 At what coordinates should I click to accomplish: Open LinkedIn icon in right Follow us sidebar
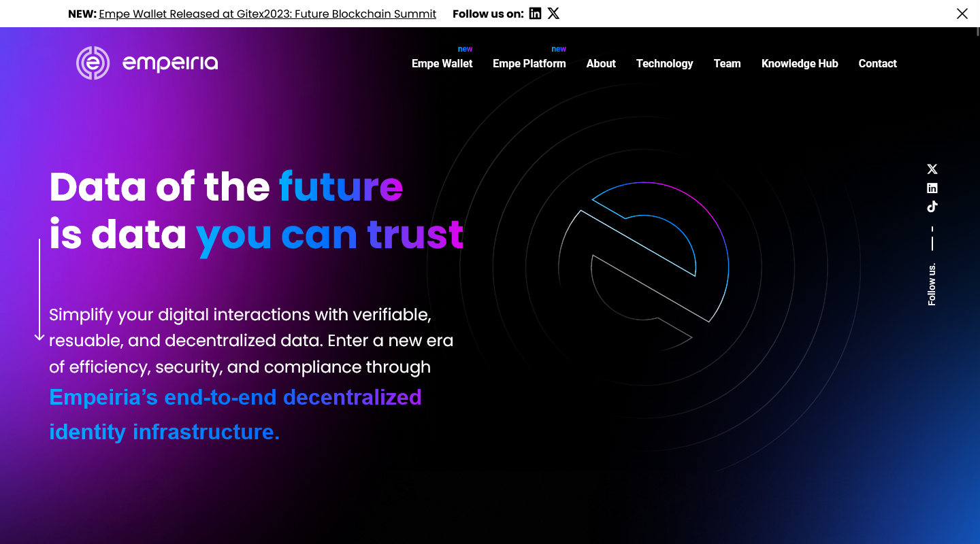click(x=932, y=188)
